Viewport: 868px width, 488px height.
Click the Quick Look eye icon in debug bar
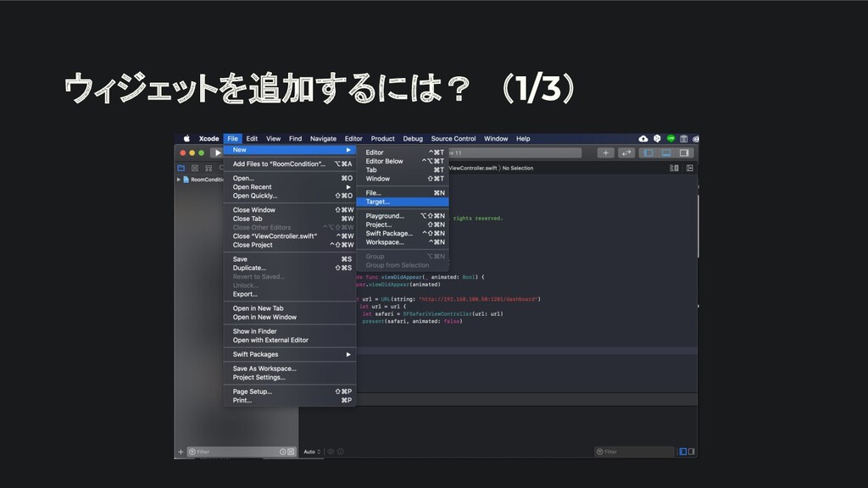tap(331, 452)
